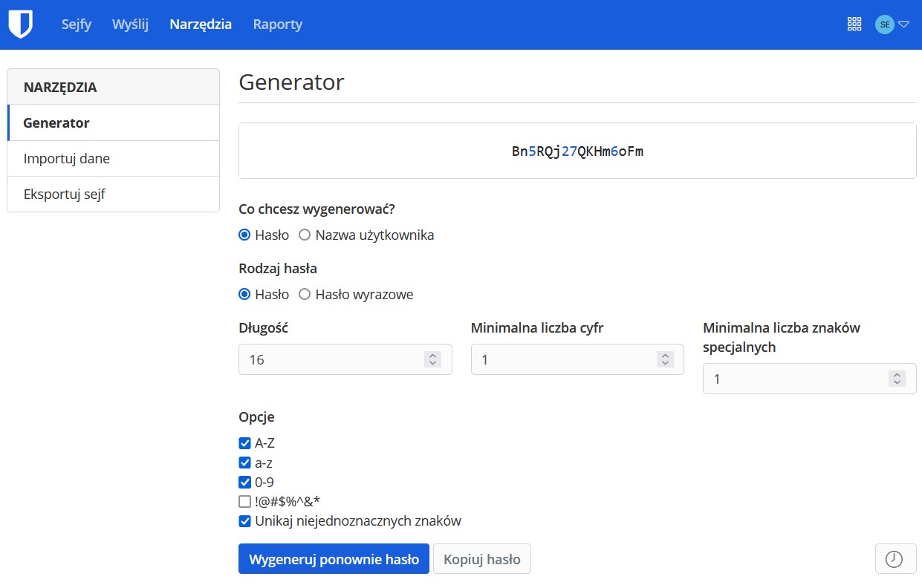Enable the !@#$%^&* special characters checkbox

coord(244,501)
